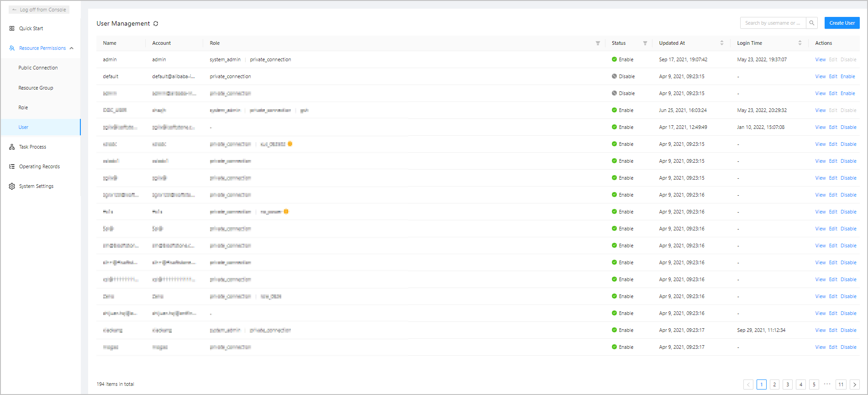Click Disable in the Apr 17, 2021 row
Viewport: 868px width, 395px height.
click(x=848, y=127)
